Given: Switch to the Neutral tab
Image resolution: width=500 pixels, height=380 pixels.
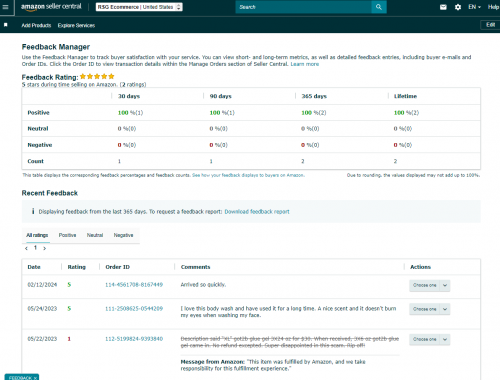Looking at the screenshot, I should (95, 235).
